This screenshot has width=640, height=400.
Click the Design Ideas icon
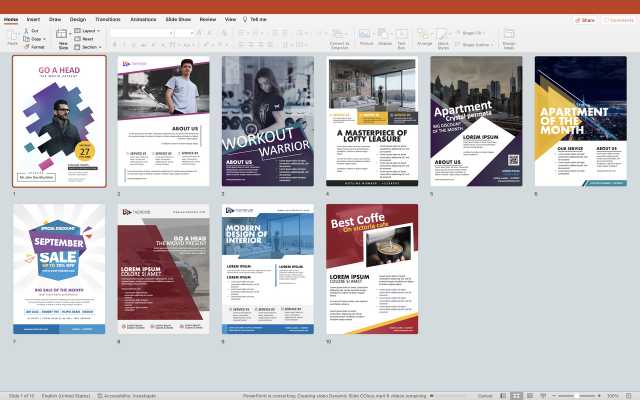click(x=509, y=37)
